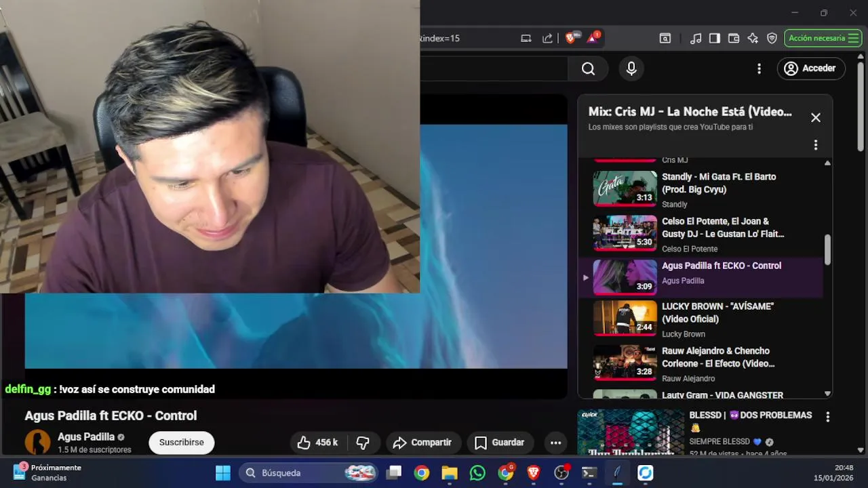This screenshot has height=488, width=868.
Task: Click the video player area
Action: click(x=296, y=246)
